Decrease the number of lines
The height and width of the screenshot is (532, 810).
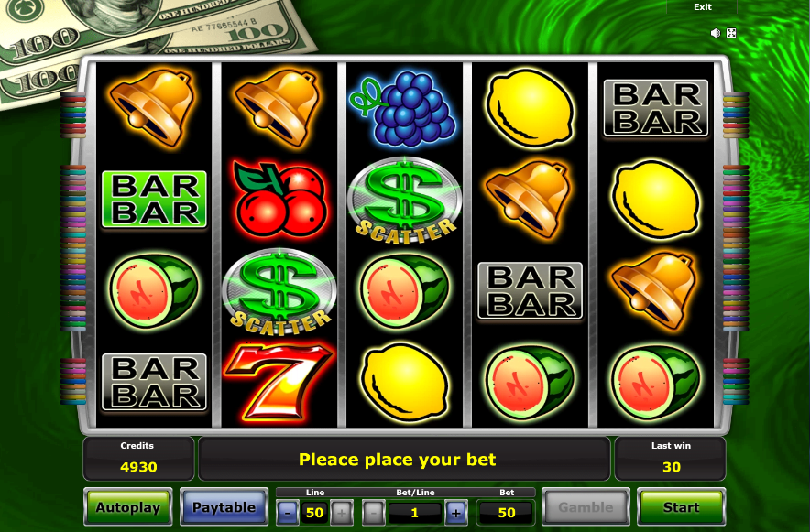point(287,513)
